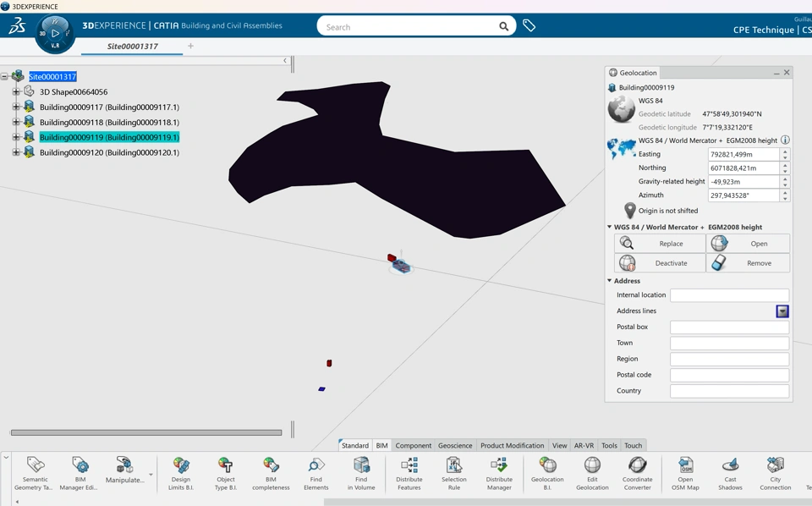This screenshot has height=506, width=812.
Task: Run BIM completeness check
Action: [x=271, y=473]
